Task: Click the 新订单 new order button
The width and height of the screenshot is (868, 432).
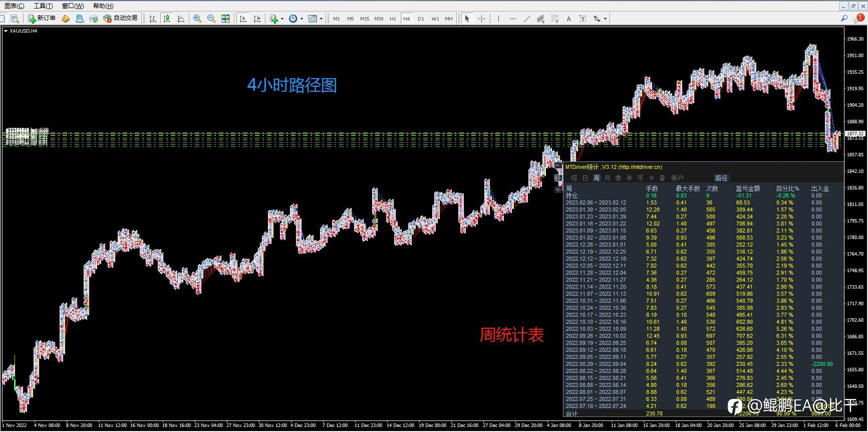Action: [42, 19]
